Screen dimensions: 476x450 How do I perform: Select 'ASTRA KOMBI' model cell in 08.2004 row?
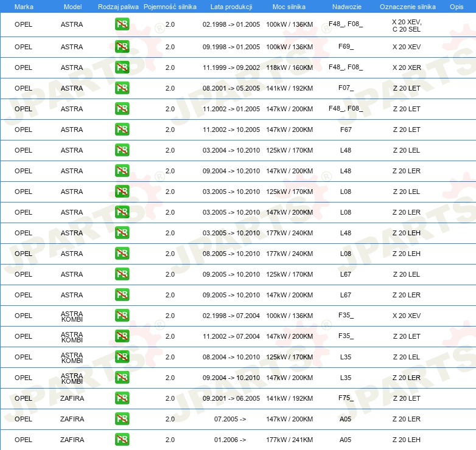[72, 358]
